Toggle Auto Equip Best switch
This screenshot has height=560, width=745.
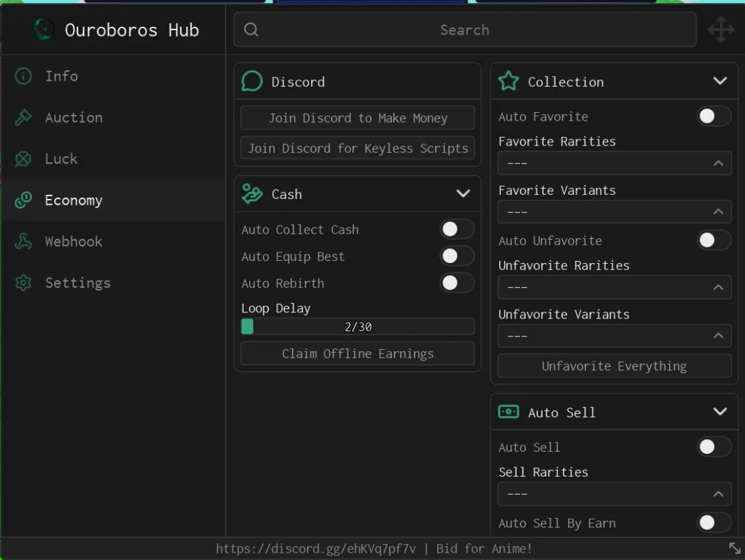pyautogui.click(x=457, y=256)
